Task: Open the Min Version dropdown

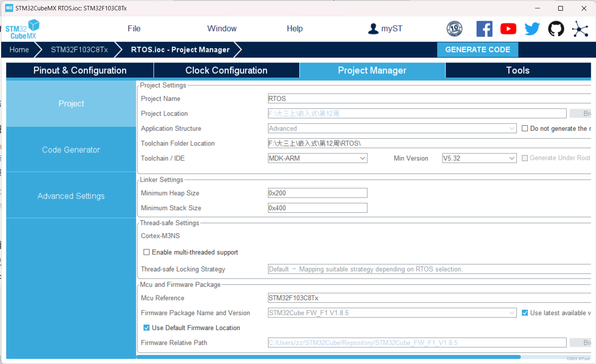Action: 479,158
